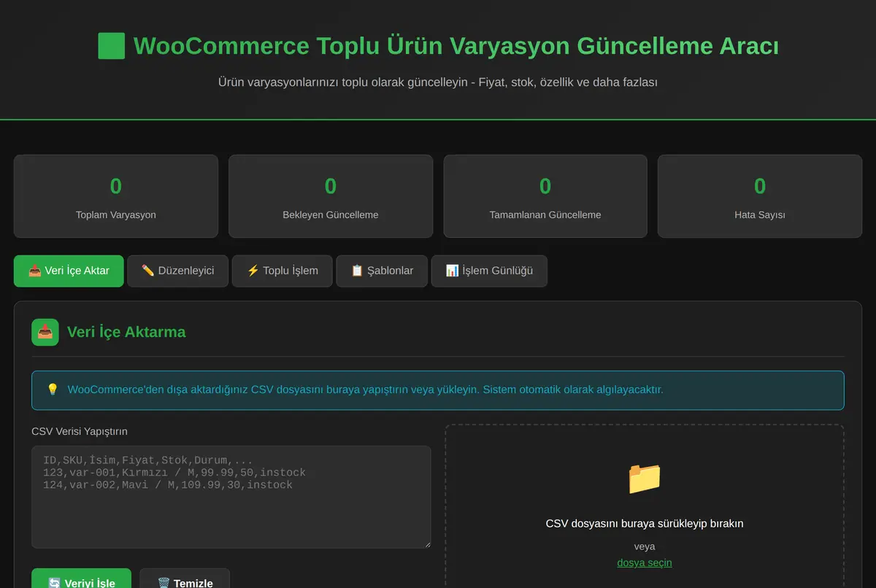This screenshot has width=876, height=588.
Task: Click the green square icon in the page title
Action: (x=112, y=46)
